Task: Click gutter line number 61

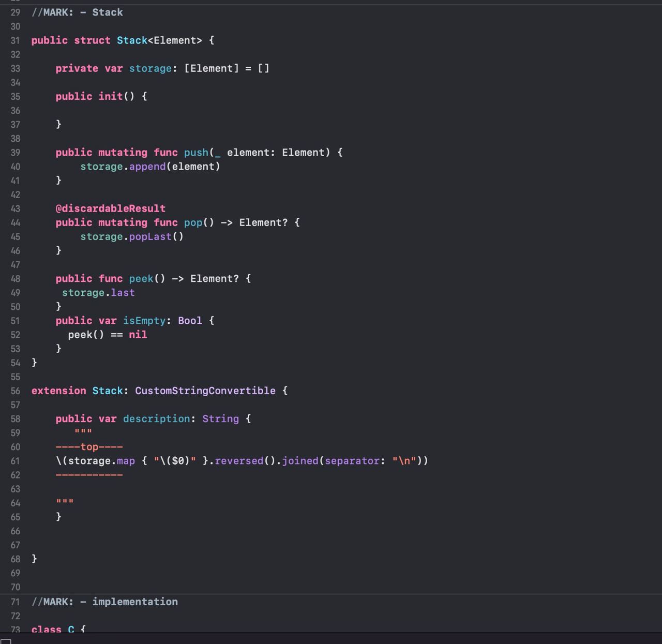Action: click(16, 461)
